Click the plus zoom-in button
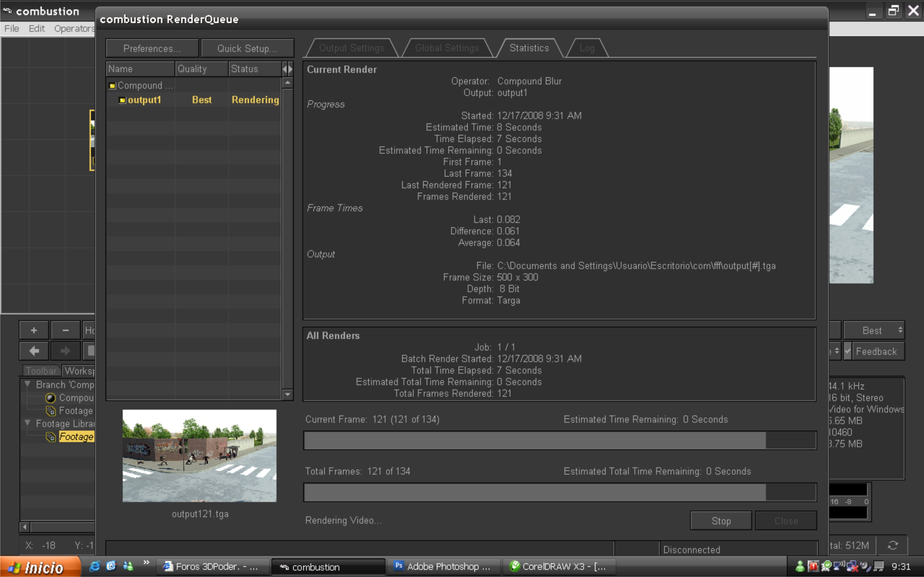This screenshot has width=924, height=577. [34, 331]
